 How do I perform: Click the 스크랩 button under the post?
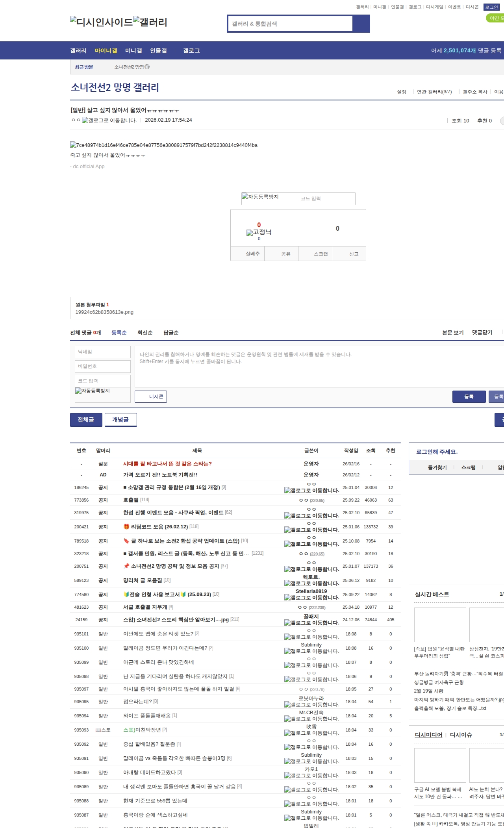tap(321, 254)
